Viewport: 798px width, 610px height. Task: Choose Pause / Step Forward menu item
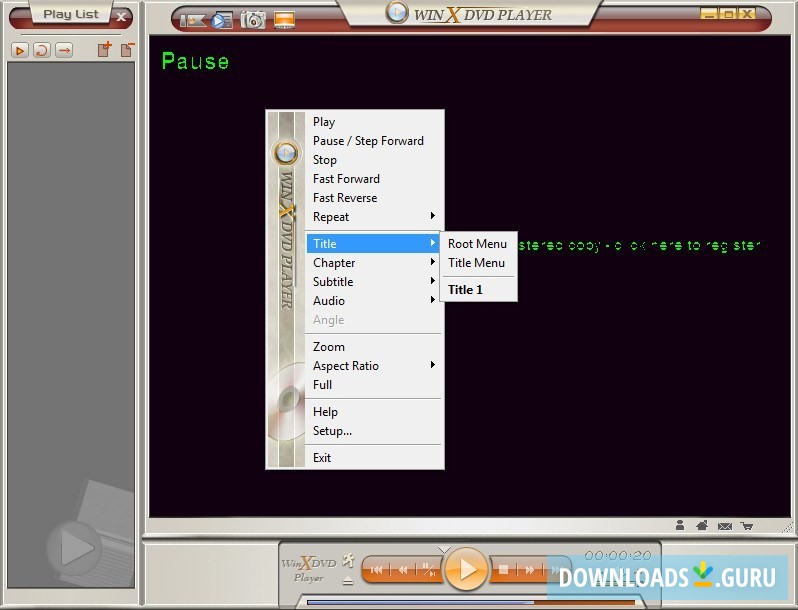click(375, 141)
